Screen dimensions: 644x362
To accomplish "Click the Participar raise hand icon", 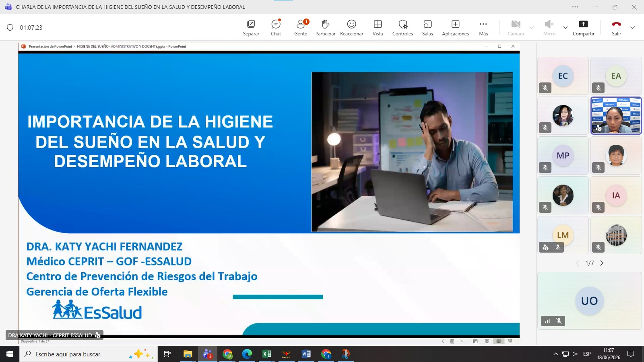I will click(325, 24).
